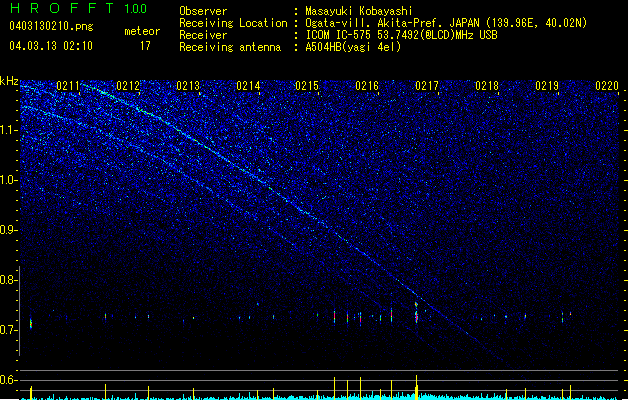Click the kHz axis unit label

(9, 81)
